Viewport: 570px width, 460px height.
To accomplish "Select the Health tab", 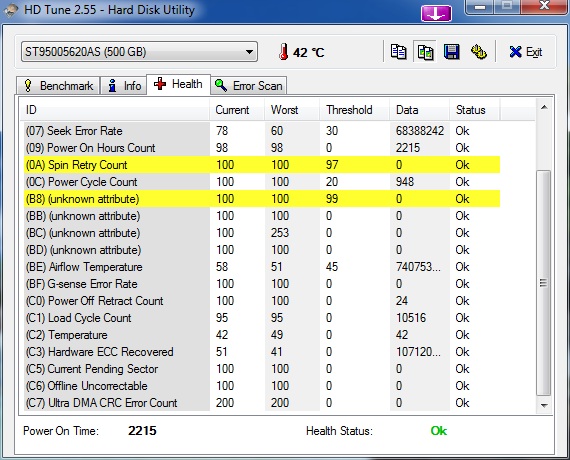I will pyautogui.click(x=178, y=84).
